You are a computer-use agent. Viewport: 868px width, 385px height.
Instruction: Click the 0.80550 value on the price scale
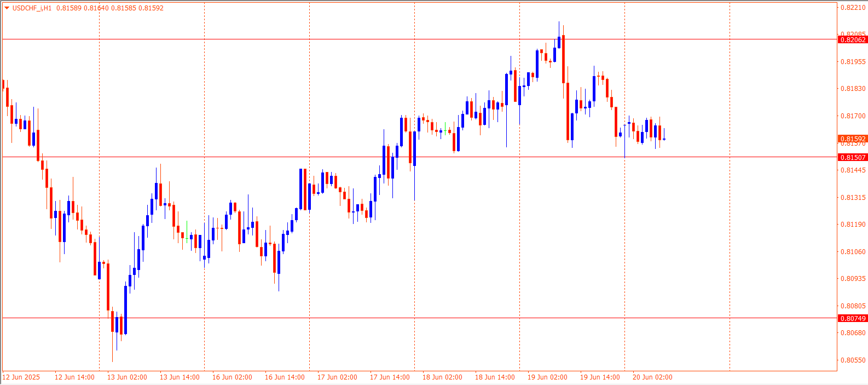click(x=853, y=360)
